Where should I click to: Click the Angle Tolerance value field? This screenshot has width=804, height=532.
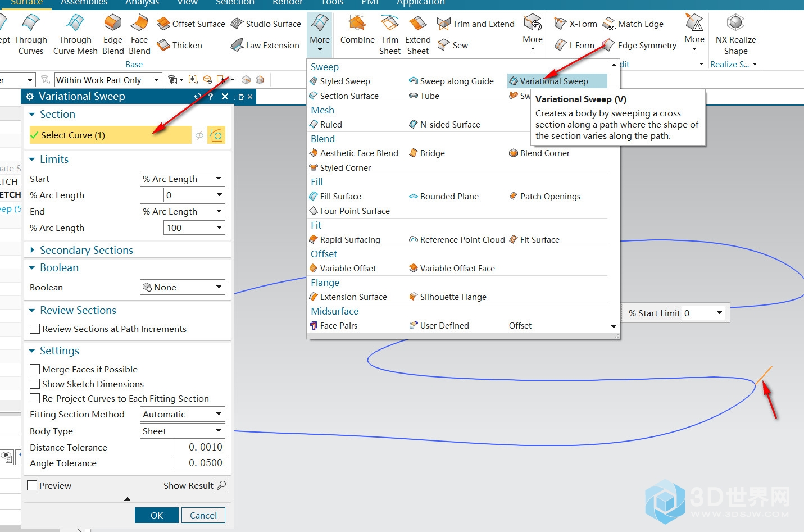click(x=199, y=463)
